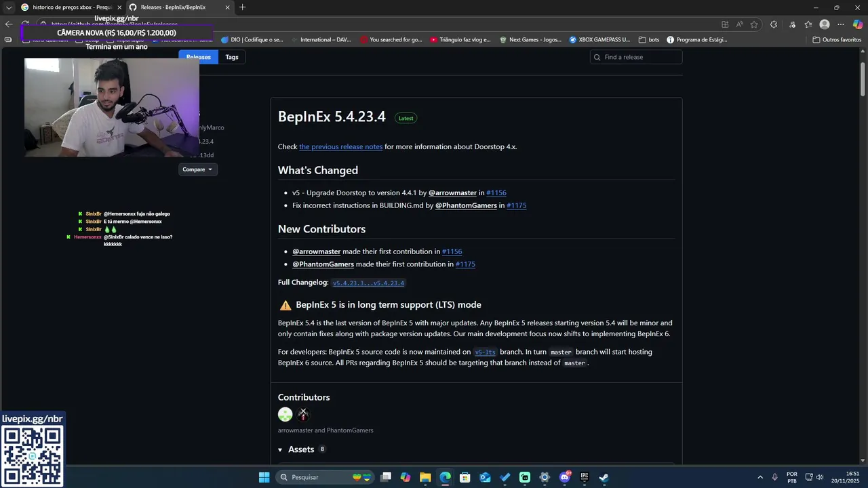The height and width of the screenshot is (488, 868).
Task: Launch Copilot from the taskbar
Action: pos(406,477)
